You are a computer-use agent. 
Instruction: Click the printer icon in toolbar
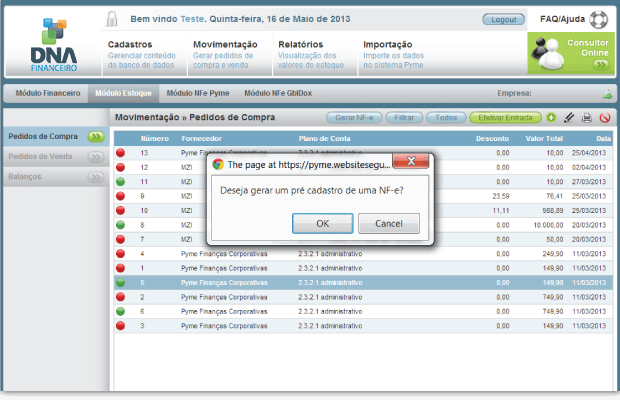point(587,118)
